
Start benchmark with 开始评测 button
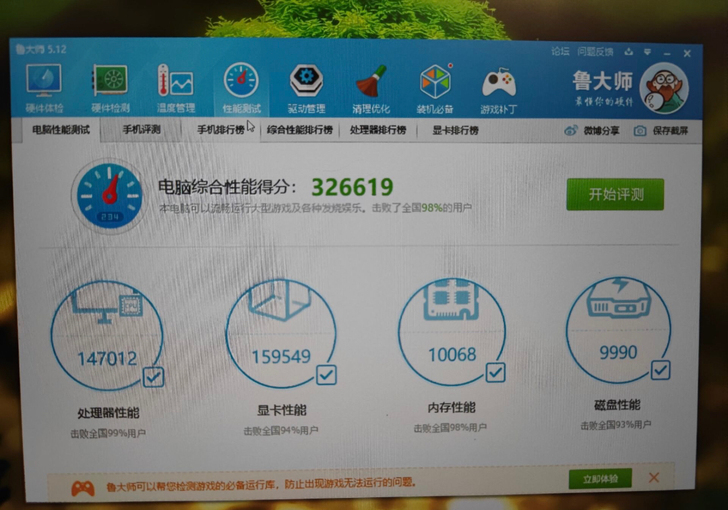pyautogui.click(x=615, y=194)
